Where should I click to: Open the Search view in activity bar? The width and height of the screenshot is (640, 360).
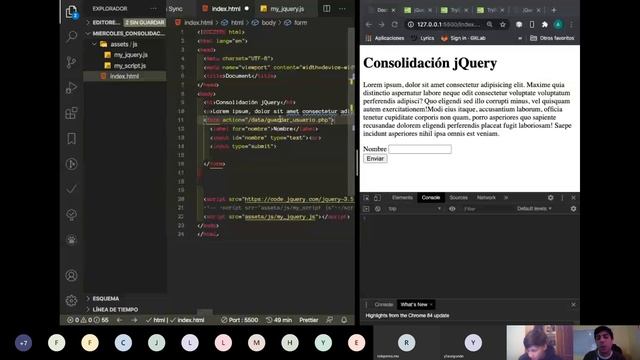(x=71, y=37)
